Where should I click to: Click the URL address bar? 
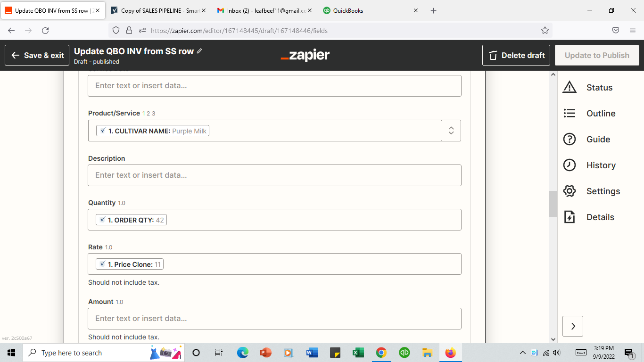point(330,30)
